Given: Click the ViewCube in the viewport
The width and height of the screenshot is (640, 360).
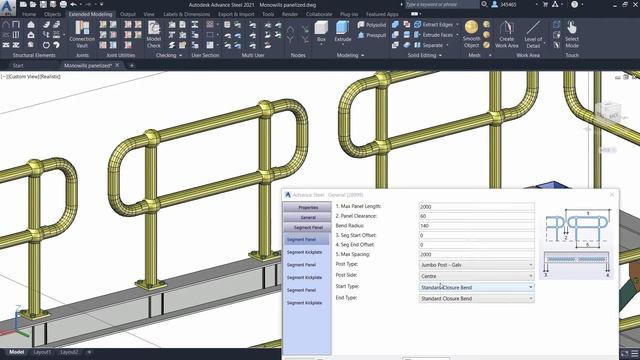Looking at the screenshot, I should click(x=608, y=112).
